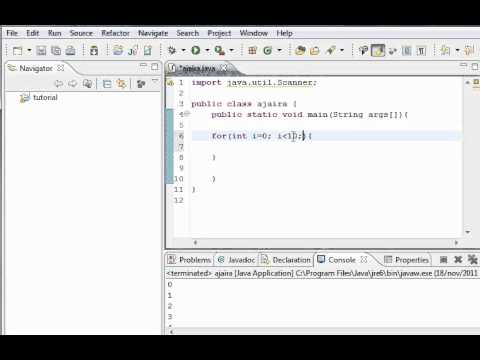This screenshot has width=480, height=360.
Task: Click Remove Launch X icon in Console
Action: click(x=458, y=259)
